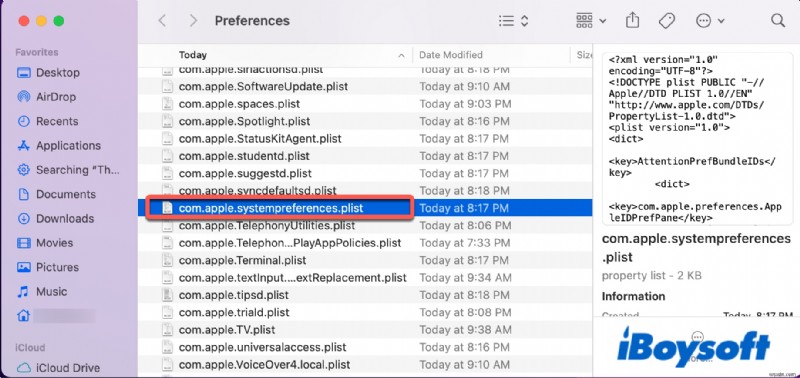Sort by the Today name column header
The width and height of the screenshot is (800, 378).
coord(192,55)
